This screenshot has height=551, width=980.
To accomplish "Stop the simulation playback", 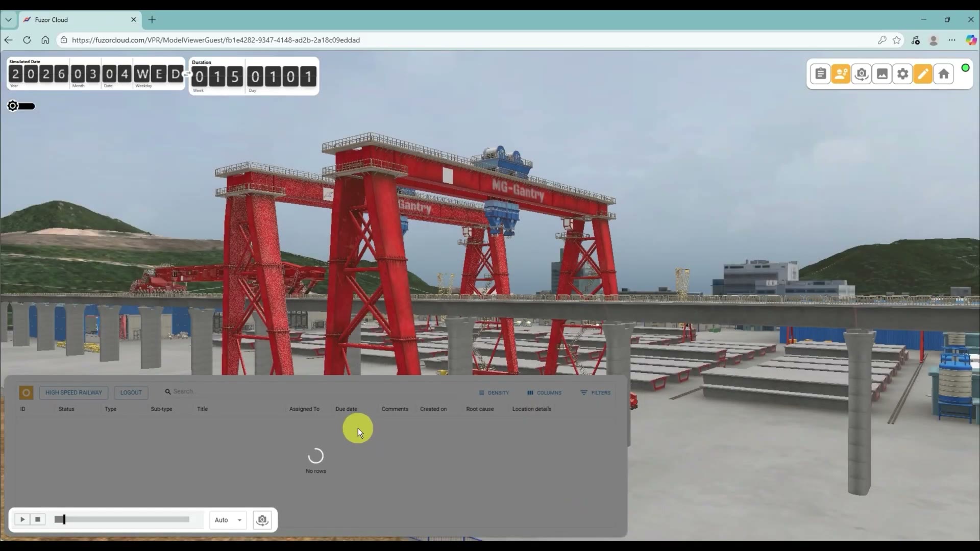I will coord(38,519).
